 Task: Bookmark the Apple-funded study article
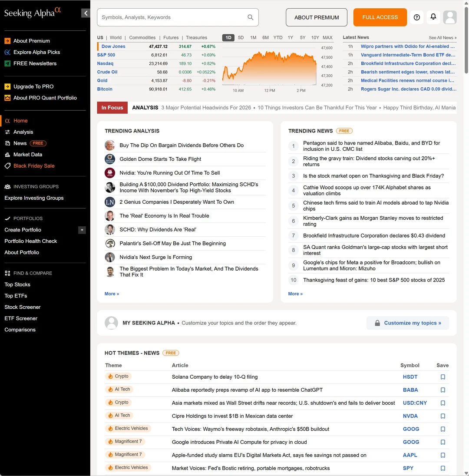pos(443,455)
